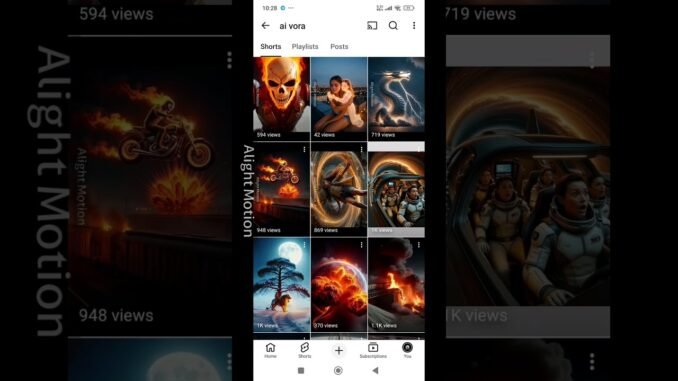678x381 pixels.
Task: Open the astronauts spaceship short thumbnail
Action: tap(396, 189)
